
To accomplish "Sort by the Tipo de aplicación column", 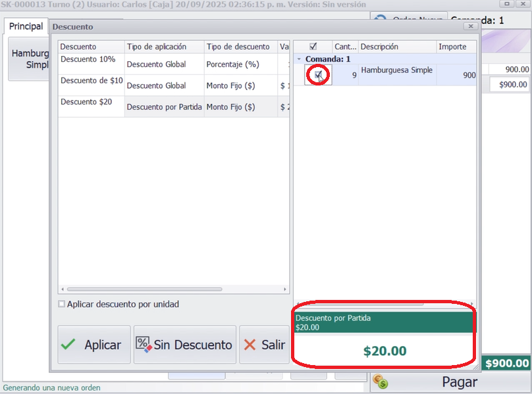I will [x=163, y=47].
